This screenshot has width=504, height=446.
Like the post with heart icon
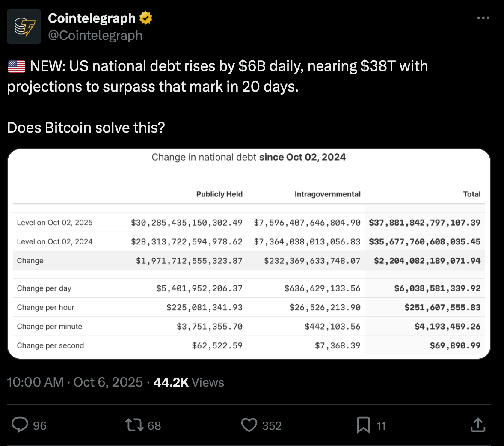[249, 425]
